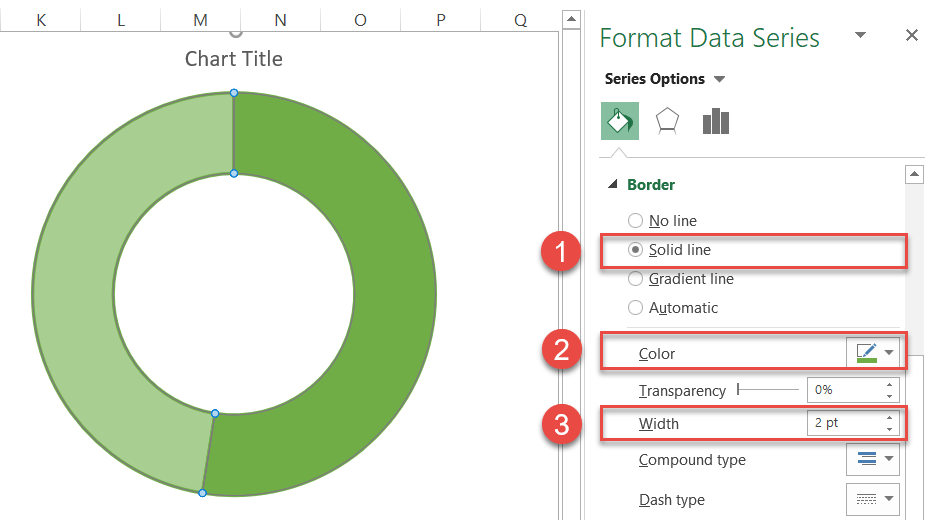927x520 pixels.
Task: Open the Compound type dropdown
Action: pyautogui.click(x=873, y=459)
